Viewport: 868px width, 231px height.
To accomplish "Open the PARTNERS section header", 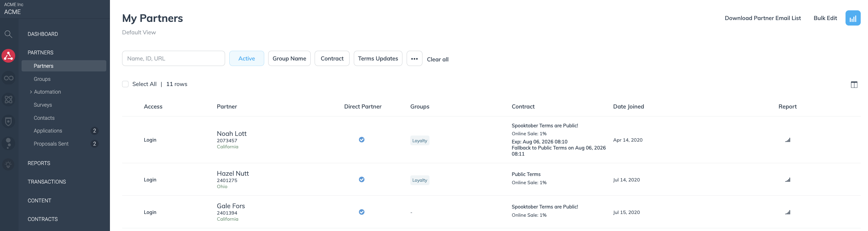I will pos(40,53).
